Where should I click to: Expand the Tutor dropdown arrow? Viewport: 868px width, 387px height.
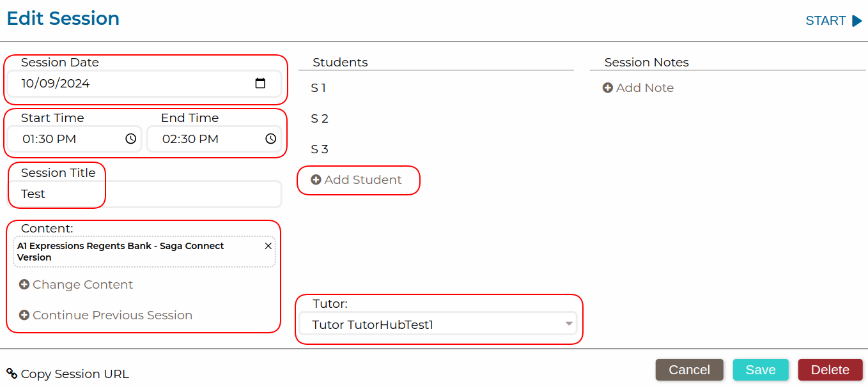tap(568, 324)
